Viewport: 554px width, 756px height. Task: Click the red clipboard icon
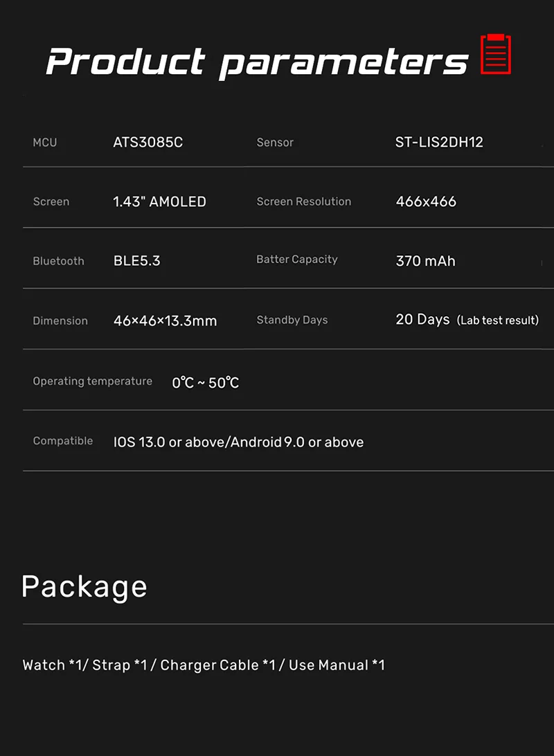496,53
